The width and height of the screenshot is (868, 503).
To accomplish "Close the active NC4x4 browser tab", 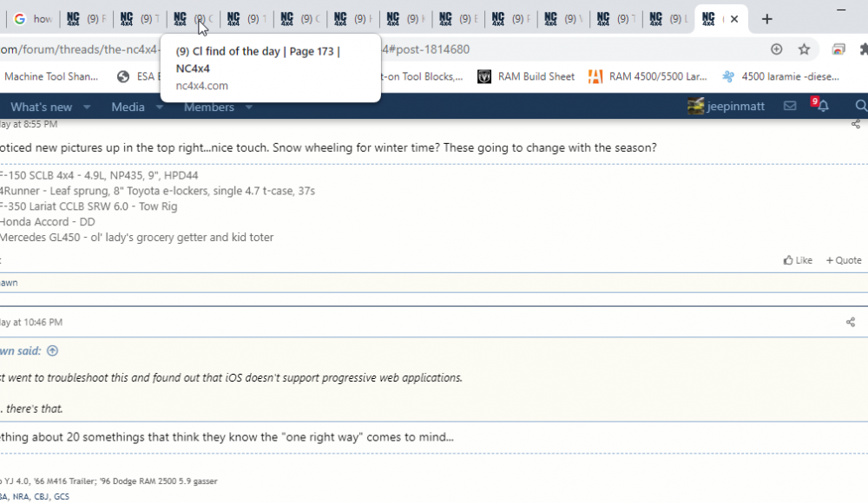I will click(x=733, y=19).
